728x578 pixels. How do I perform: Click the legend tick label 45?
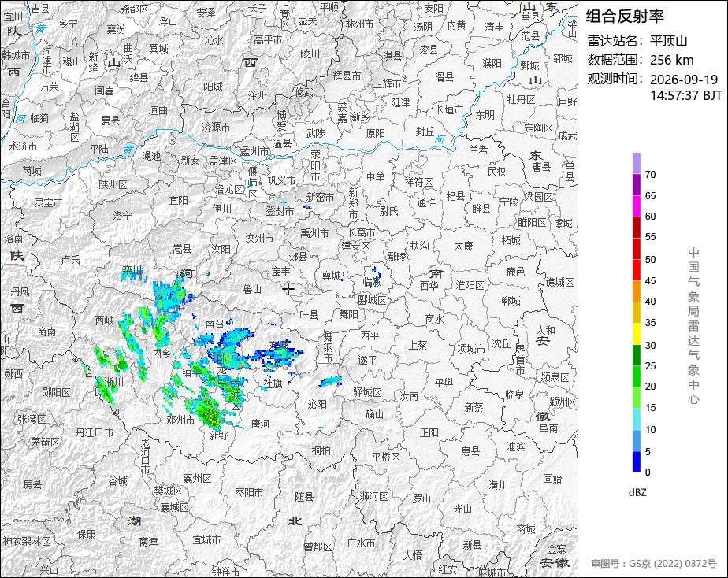coord(651,280)
